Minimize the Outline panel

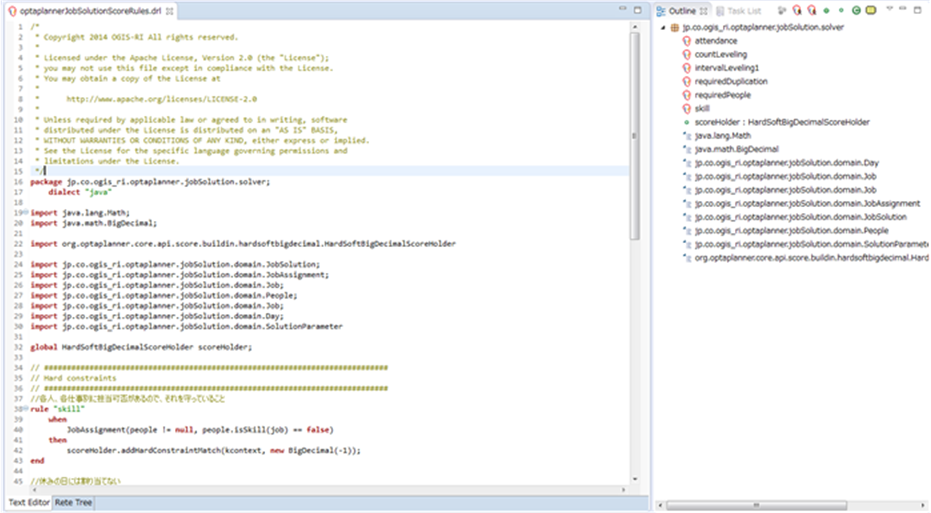tap(903, 9)
